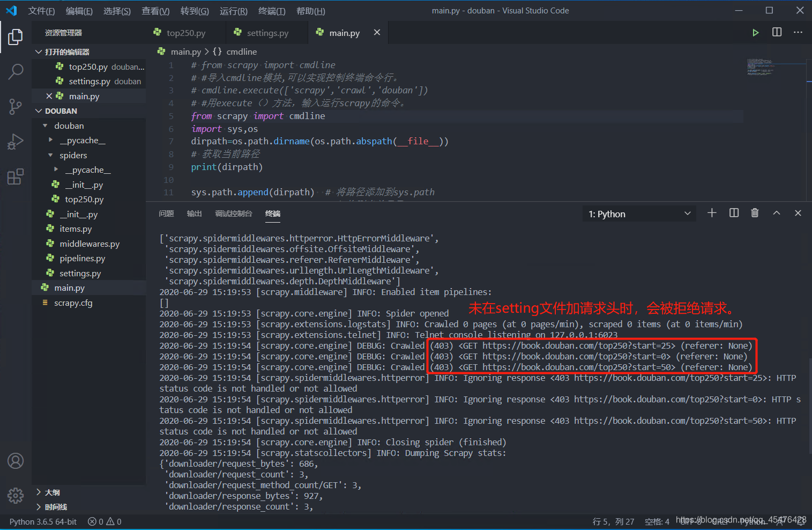The image size is (812, 530).
Task: Open the Extensions view
Action: tap(16, 176)
